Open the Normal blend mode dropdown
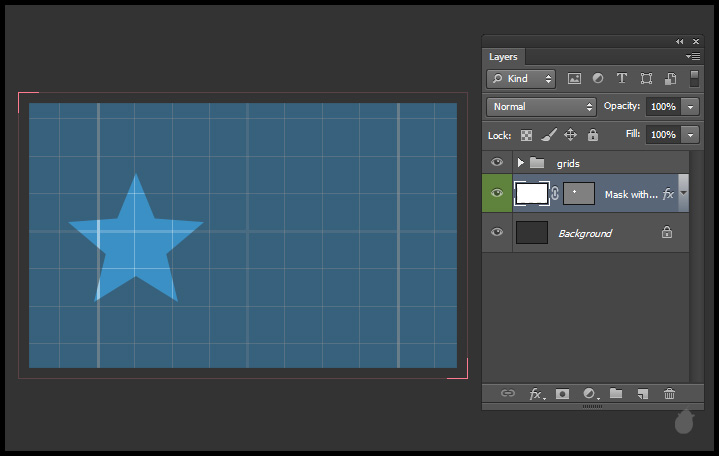Image resolution: width=719 pixels, height=456 pixels. tap(541, 106)
